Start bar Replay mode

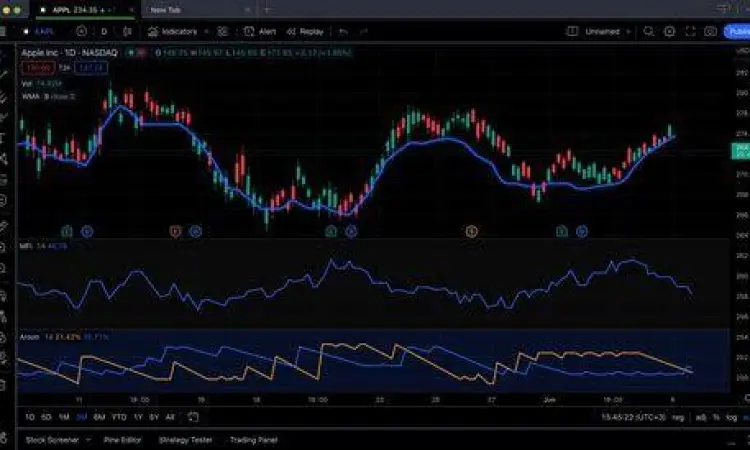pos(305,32)
